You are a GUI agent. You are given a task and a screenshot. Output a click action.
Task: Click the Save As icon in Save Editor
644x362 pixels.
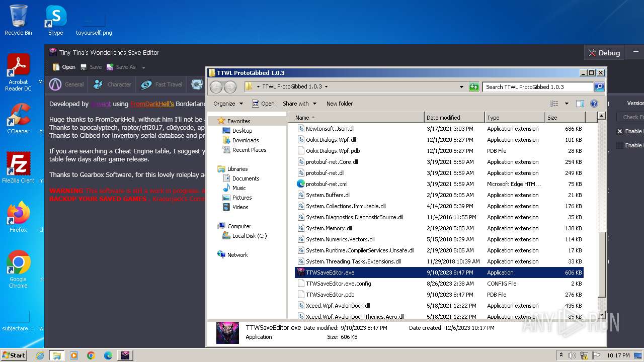[110, 67]
